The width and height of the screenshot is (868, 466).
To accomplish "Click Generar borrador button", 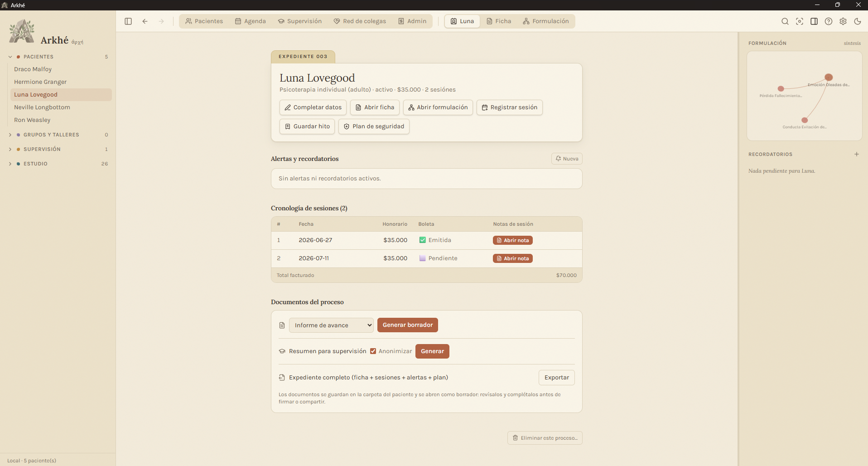I will coord(408,325).
